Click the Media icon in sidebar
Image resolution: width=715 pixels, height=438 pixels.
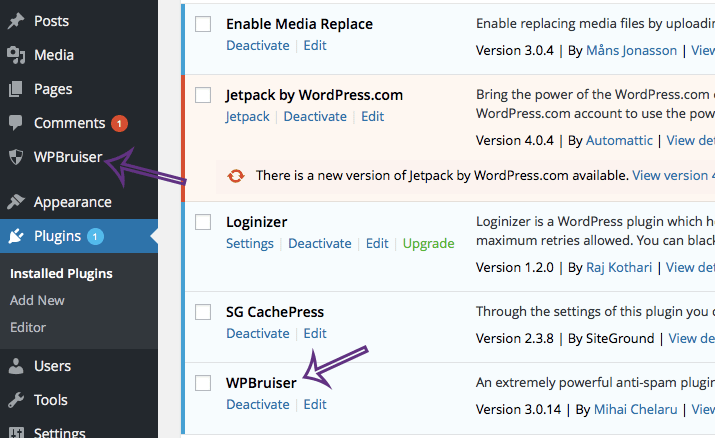pyautogui.click(x=16, y=55)
